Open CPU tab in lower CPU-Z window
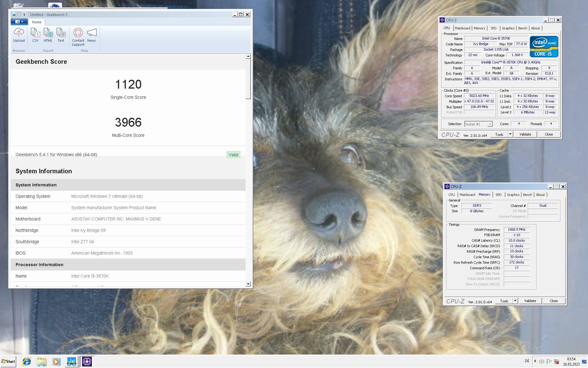This screenshot has height=368, width=588. coord(451,195)
